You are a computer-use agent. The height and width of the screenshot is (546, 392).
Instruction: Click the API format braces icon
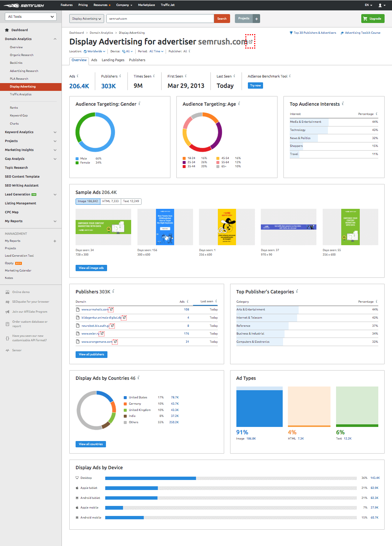pyautogui.click(x=7, y=338)
